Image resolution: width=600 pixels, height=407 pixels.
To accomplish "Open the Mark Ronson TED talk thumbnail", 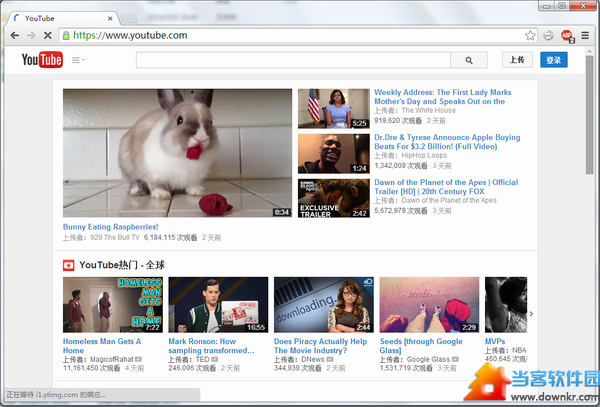I will pos(218,305).
